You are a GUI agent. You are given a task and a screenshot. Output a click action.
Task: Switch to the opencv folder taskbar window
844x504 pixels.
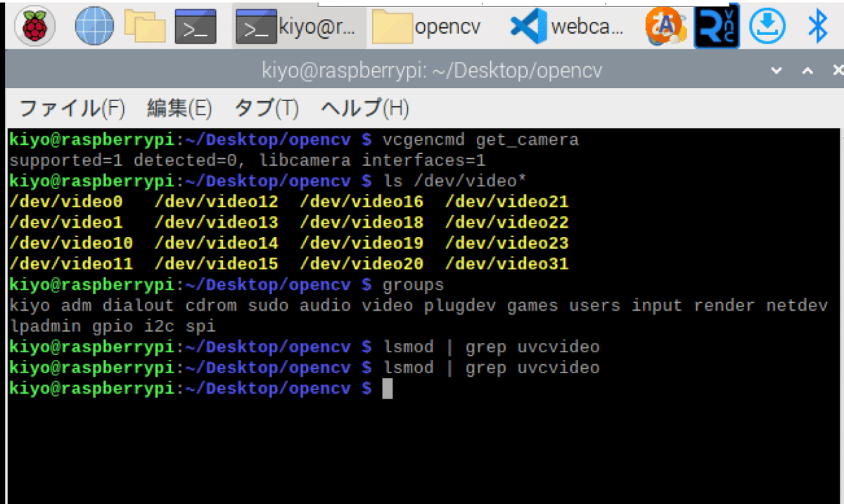(426, 27)
